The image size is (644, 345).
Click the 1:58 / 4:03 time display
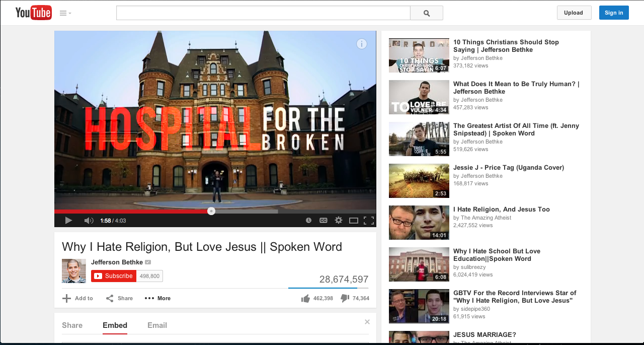click(113, 221)
